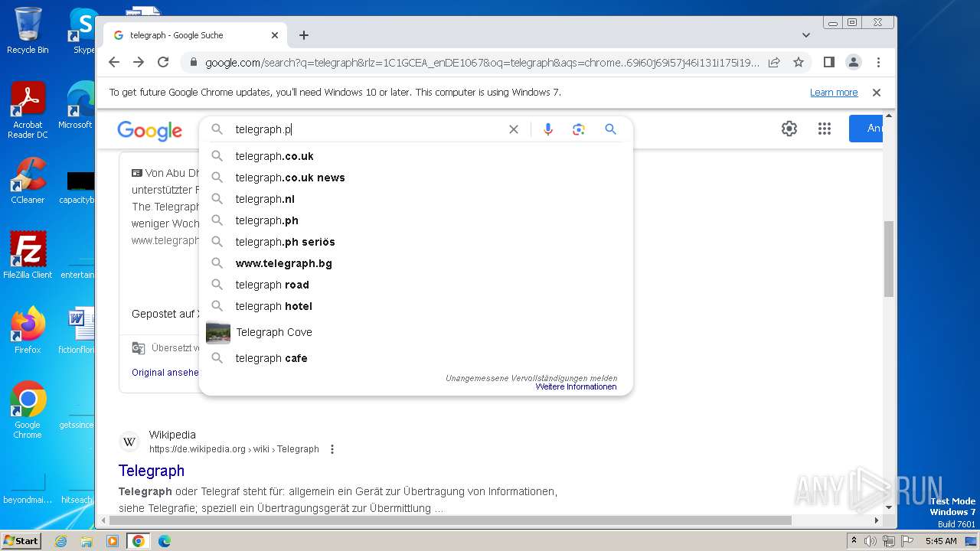
Task: Submit search with blue magnifier icon
Action: pos(610,129)
